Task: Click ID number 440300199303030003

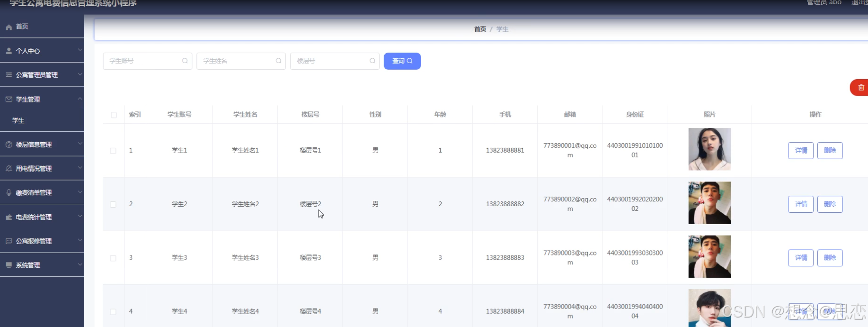Action: [635, 258]
